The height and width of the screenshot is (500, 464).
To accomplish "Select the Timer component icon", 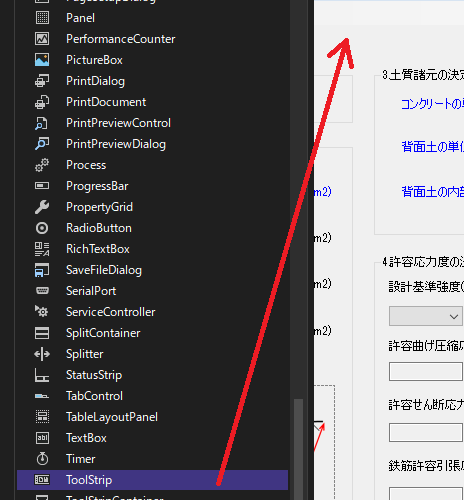I will (42, 459).
